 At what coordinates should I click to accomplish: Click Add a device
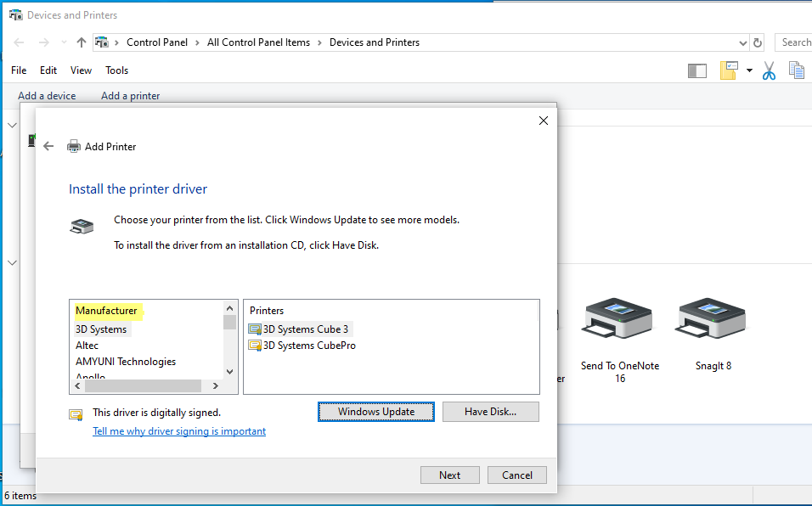click(x=47, y=96)
